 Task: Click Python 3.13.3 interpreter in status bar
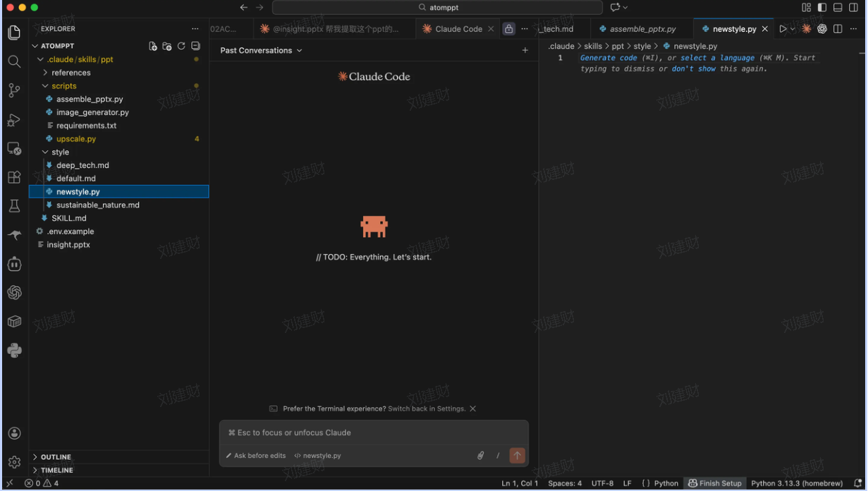tap(797, 483)
